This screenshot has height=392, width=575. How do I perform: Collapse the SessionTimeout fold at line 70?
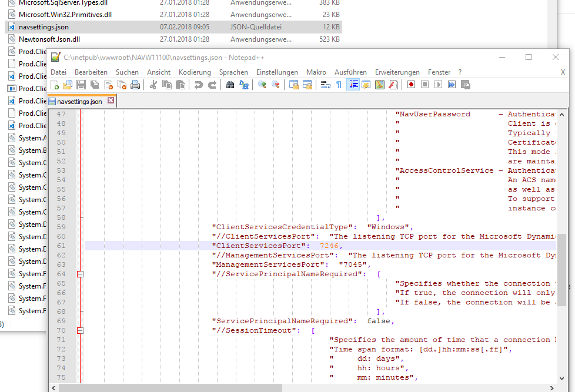[x=81, y=330]
